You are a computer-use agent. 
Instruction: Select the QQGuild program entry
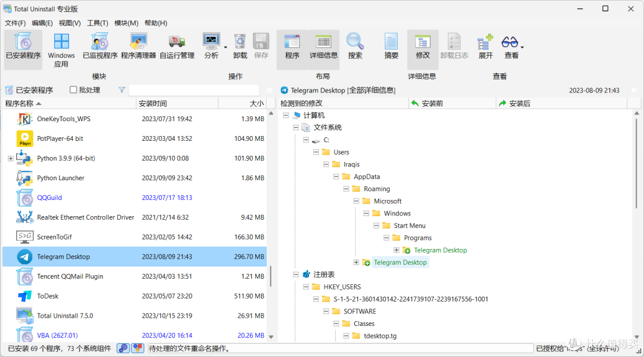(49, 198)
